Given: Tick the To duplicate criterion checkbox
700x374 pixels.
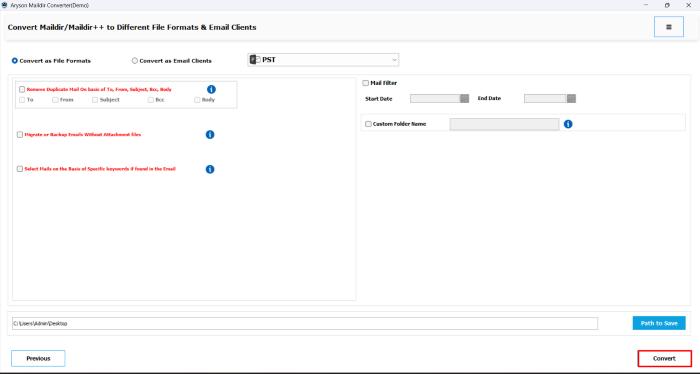Looking at the screenshot, I should tap(22, 100).
